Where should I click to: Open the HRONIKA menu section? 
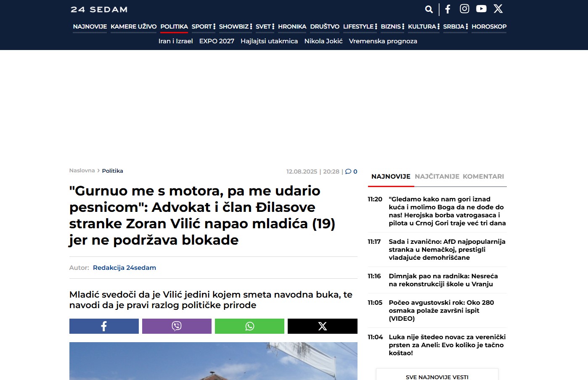[292, 26]
